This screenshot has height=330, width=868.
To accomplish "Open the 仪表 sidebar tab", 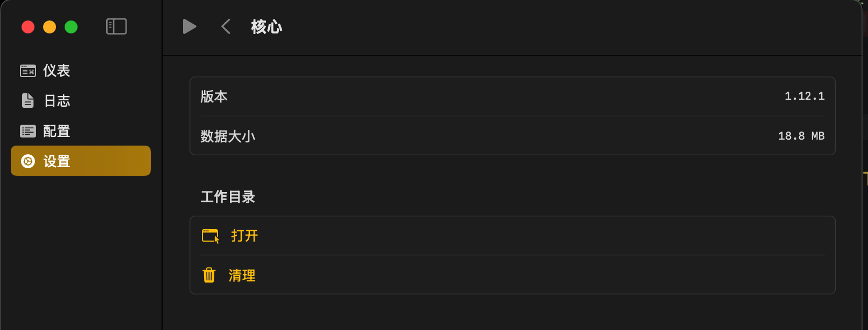I will [57, 71].
